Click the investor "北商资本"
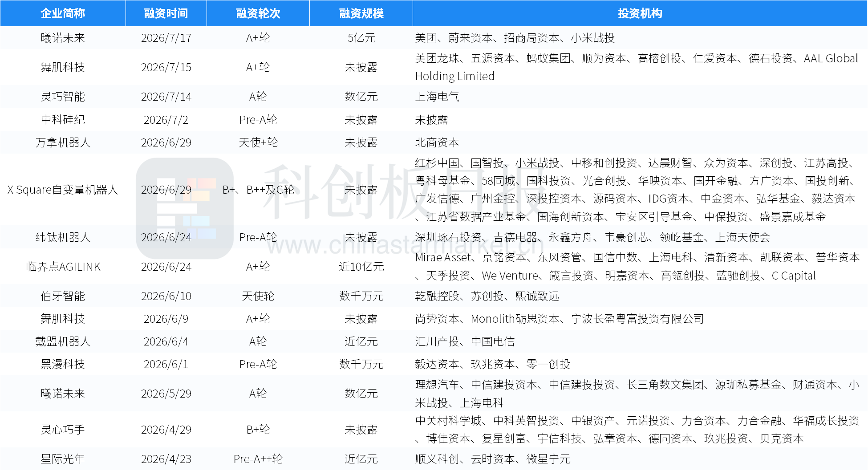The height and width of the screenshot is (471, 868). pyautogui.click(x=437, y=142)
